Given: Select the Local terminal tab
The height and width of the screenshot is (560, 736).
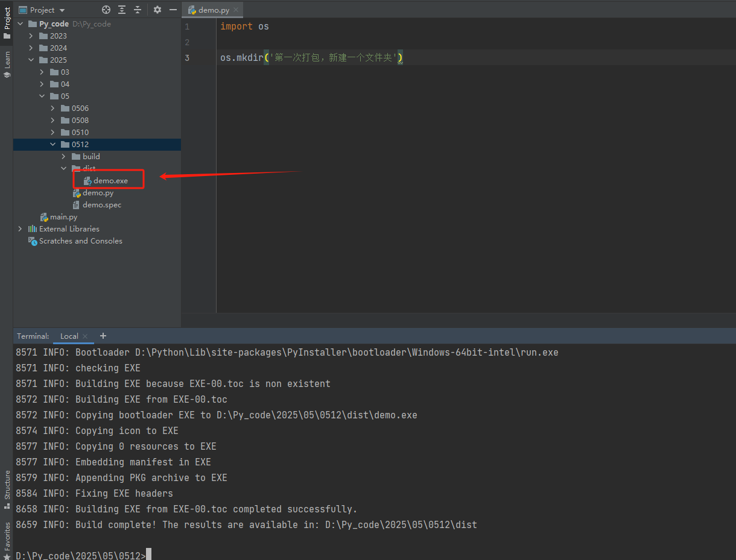Looking at the screenshot, I should tap(69, 336).
